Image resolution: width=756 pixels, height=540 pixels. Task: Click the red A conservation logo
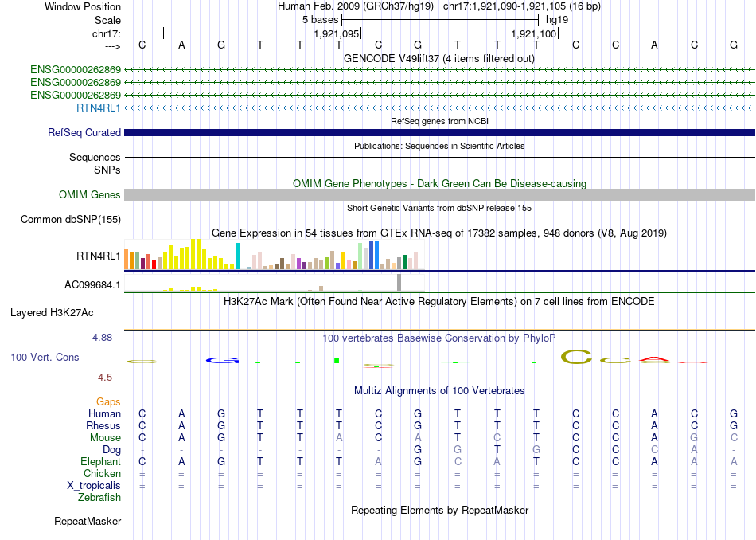point(654,359)
